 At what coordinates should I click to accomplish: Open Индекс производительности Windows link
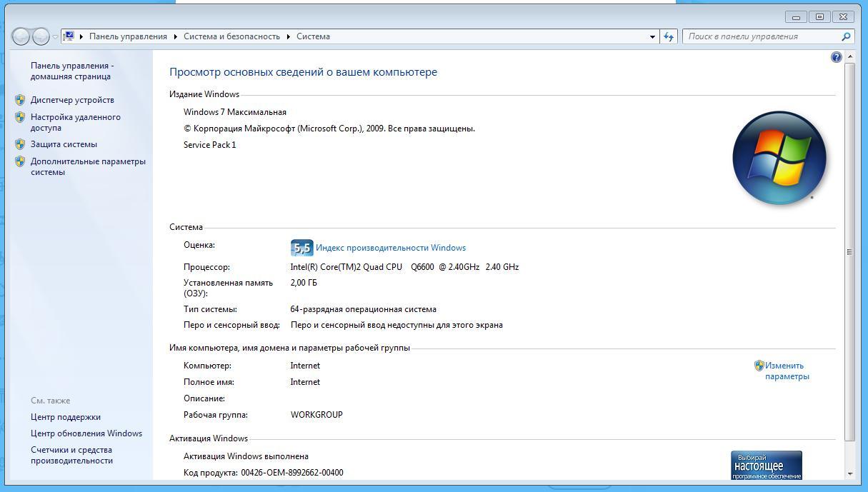point(391,248)
